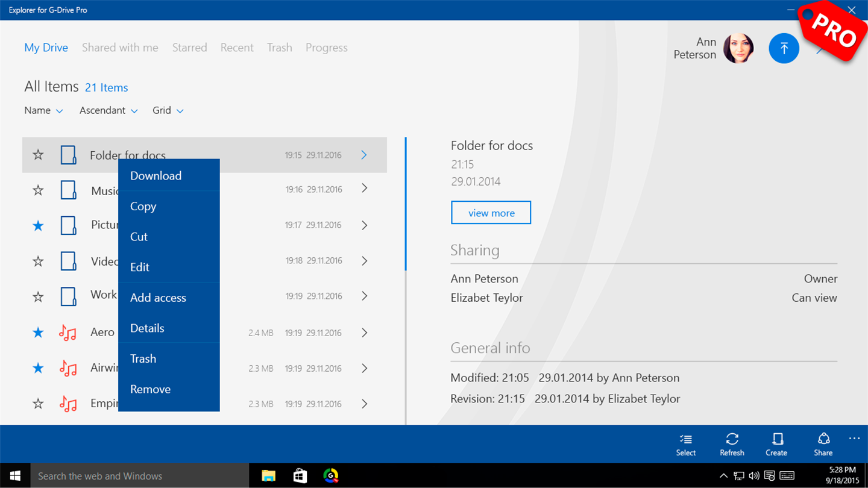
Task: Click the blue upload arrow button
Action: click(784, 48)
